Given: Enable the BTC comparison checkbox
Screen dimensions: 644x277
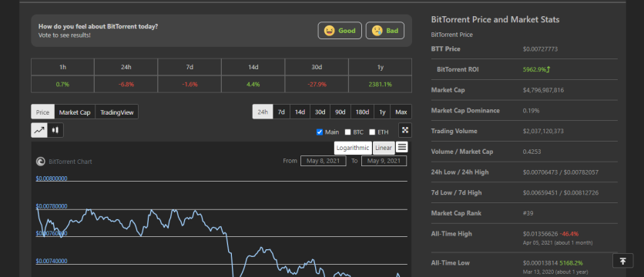Looking at the screenshot, I should point(348,132).
